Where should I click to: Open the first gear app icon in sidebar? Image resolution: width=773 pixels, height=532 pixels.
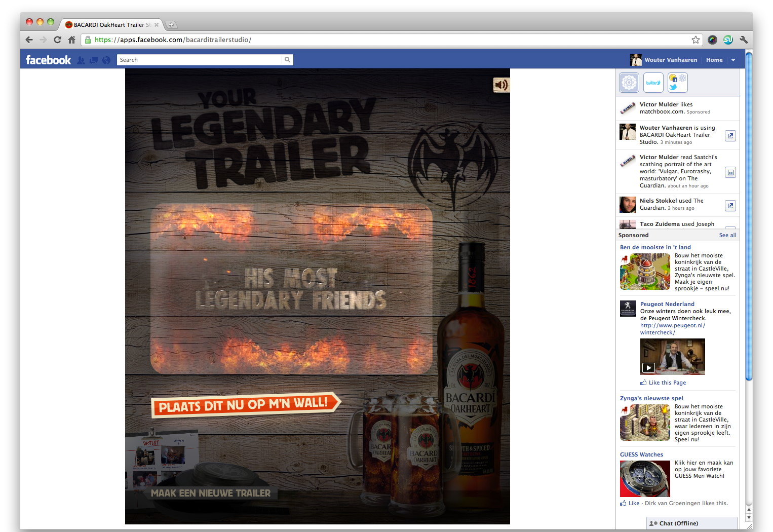click(x=629, y=83)
